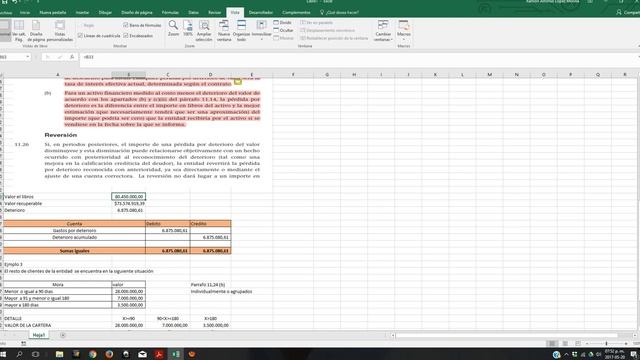The image size is (640, 360).
Task: Select the cell with value 80.450.000,00
Action: 129,197
